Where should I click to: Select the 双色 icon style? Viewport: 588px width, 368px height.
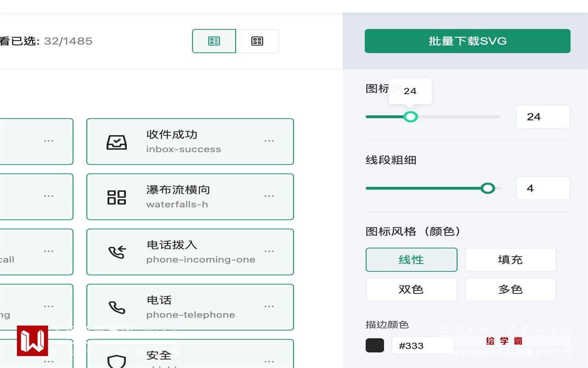(411, 290)
